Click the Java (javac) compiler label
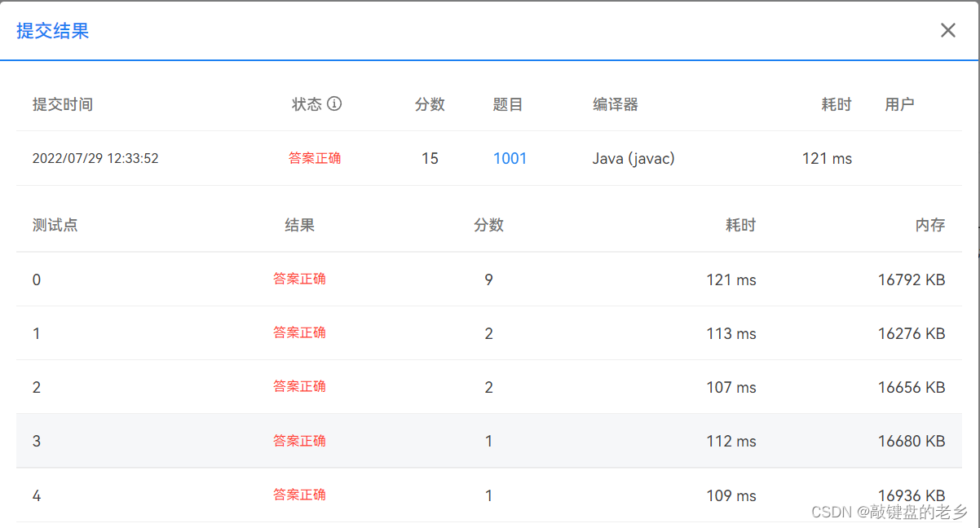 pos(634,158)
